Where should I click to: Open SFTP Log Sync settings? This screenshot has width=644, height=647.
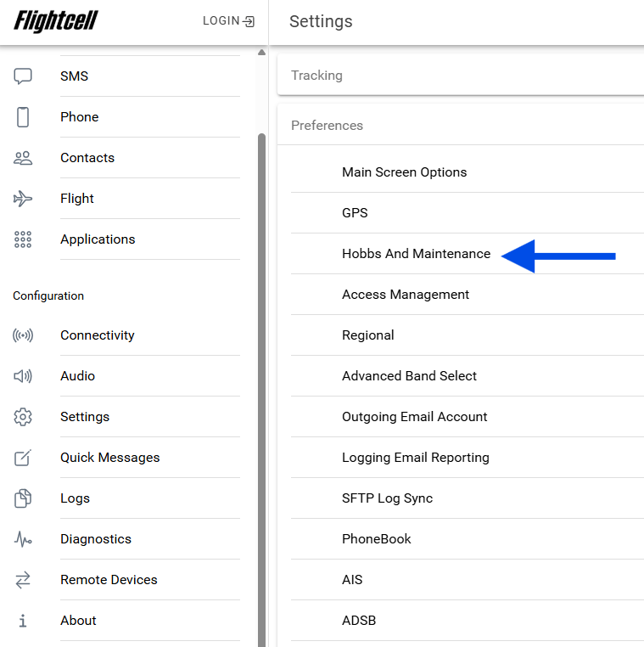tap(387, 498)
